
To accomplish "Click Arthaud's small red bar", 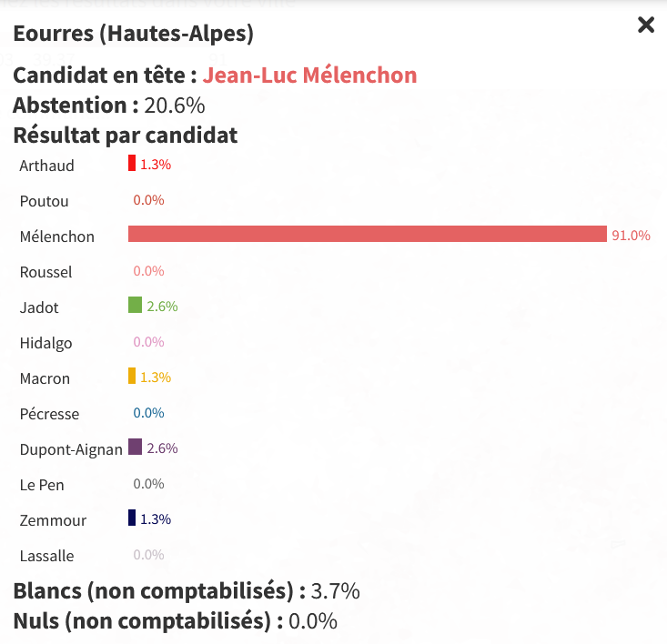I will [x=132, y=163].
